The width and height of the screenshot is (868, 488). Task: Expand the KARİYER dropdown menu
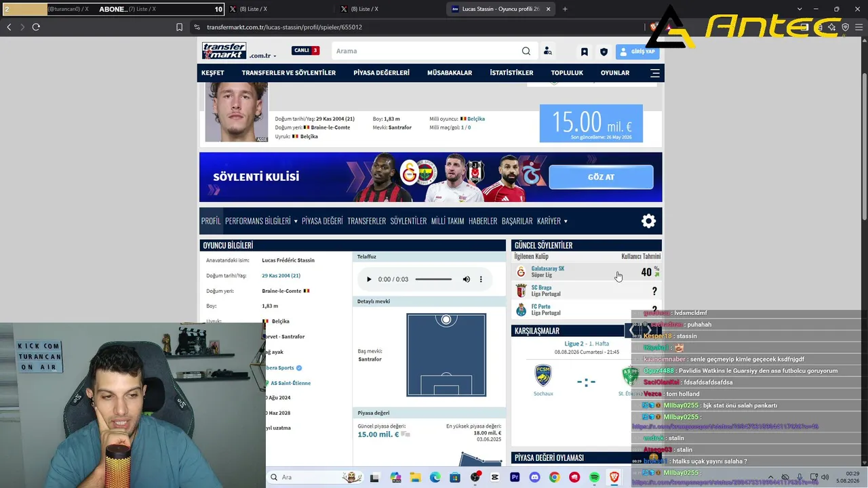pos(552,221)
